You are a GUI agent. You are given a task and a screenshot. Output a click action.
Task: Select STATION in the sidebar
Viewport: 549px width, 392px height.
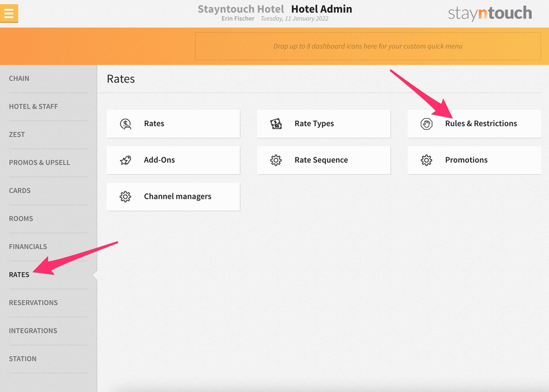(x=23, y=359)
